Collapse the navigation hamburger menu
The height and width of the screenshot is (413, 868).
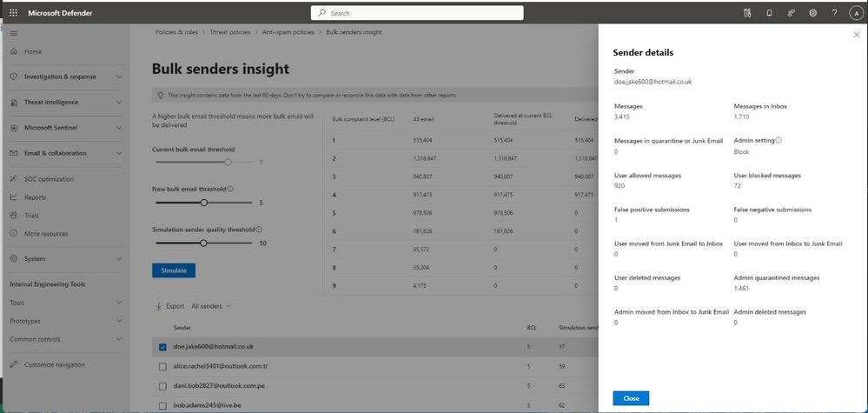[x=14, y=33]
